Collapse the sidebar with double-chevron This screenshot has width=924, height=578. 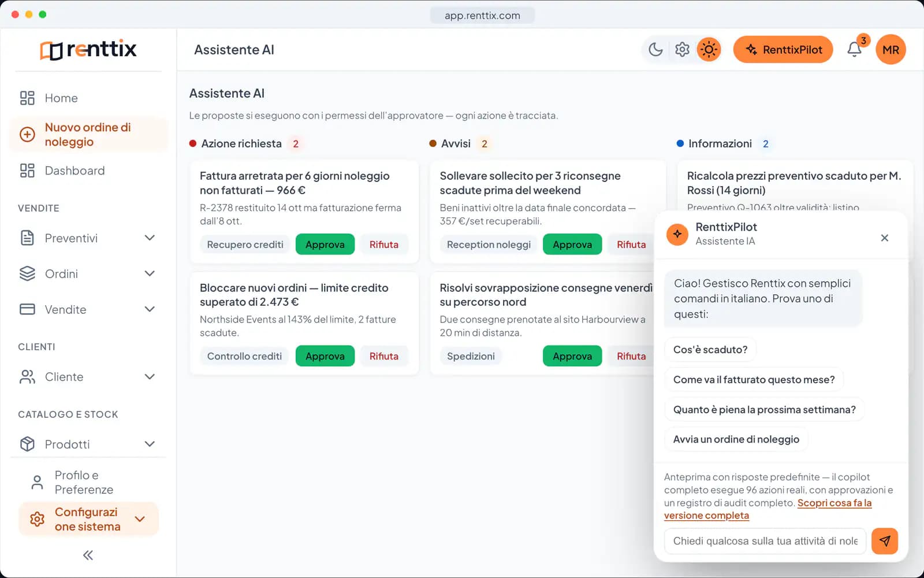tap(88, 555)
